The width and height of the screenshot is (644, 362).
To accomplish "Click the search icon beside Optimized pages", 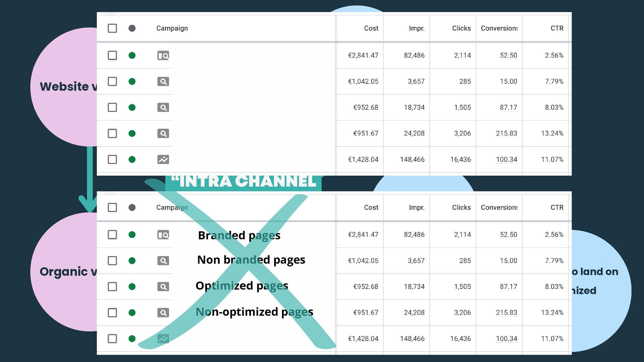I will coord(163,287).
